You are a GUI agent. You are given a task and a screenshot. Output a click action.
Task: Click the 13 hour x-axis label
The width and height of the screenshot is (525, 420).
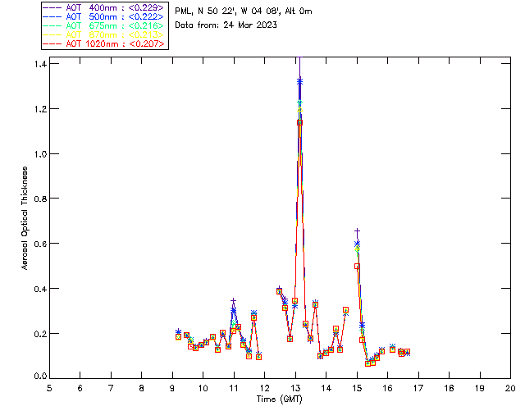tap(295, 388)
